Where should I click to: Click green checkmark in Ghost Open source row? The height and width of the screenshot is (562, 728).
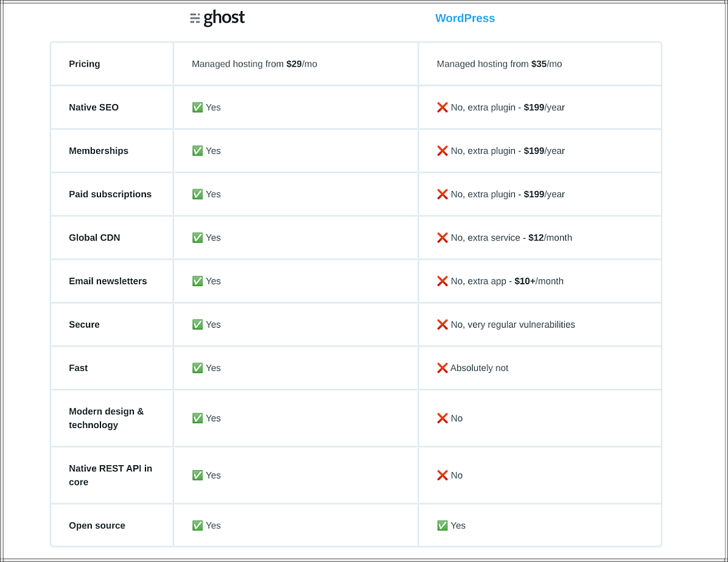pyautogui.click(x=197, y=525)
